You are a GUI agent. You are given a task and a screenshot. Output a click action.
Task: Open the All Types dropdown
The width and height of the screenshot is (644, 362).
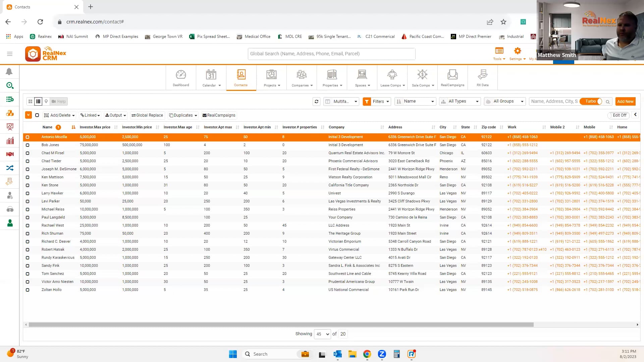click(460, 101)
